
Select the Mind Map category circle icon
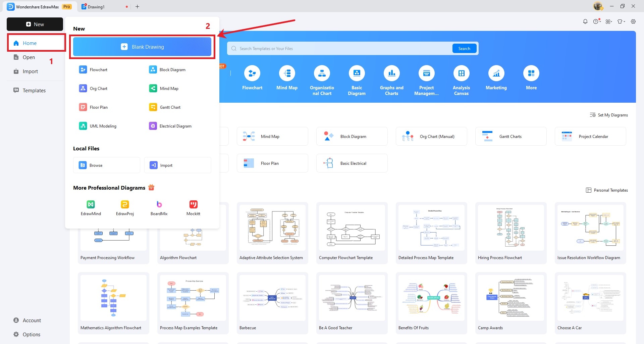287,73
